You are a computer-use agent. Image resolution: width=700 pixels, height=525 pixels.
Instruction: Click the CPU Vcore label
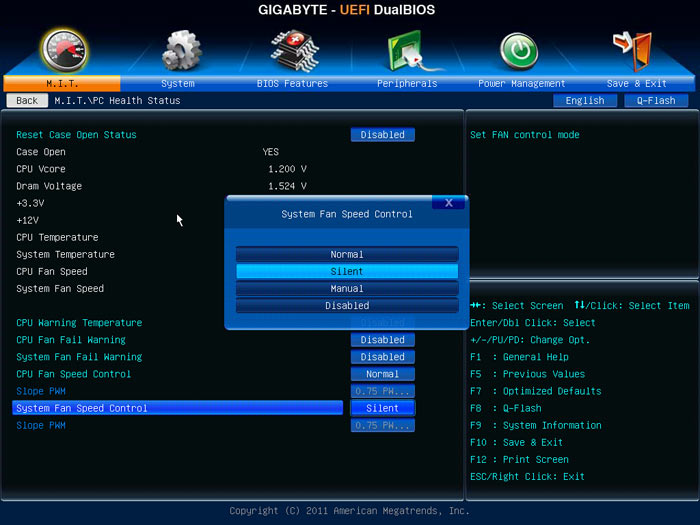click(41, 169)
